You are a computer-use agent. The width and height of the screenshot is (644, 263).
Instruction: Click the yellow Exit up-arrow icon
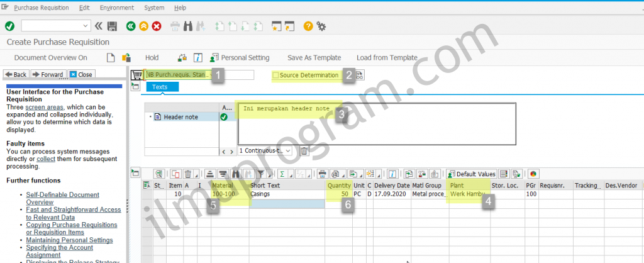[143, 26]
